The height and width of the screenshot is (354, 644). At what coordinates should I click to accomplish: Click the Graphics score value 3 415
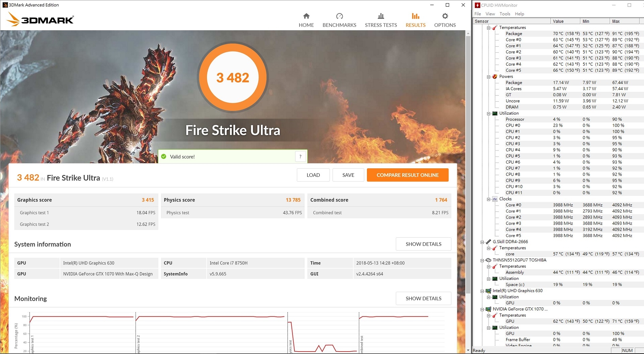point(148,200)
